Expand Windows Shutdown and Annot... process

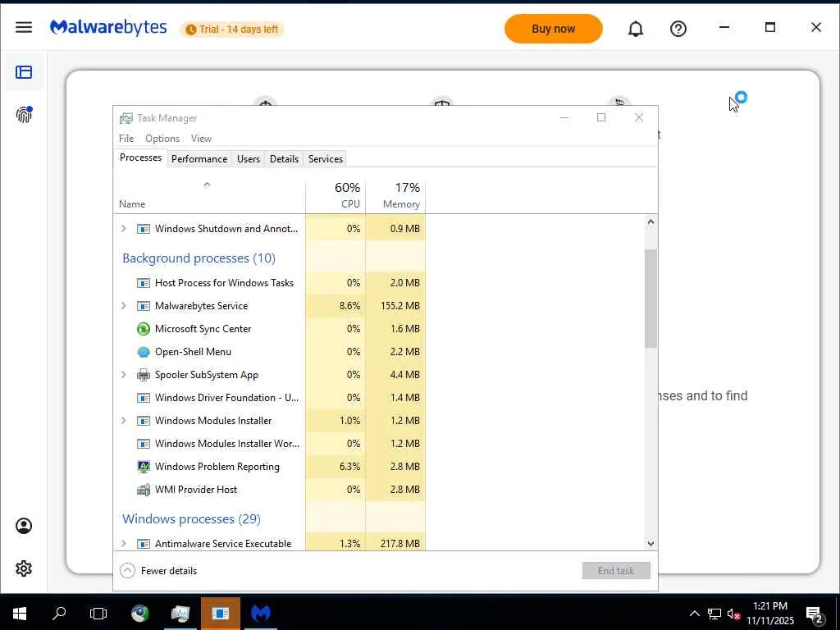pos(124,228)
